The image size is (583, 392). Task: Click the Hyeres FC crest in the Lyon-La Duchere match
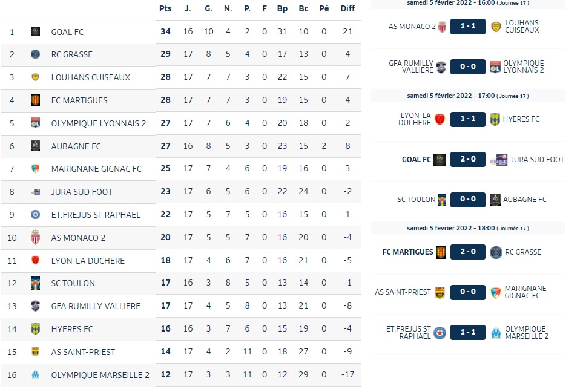(495, 119)
